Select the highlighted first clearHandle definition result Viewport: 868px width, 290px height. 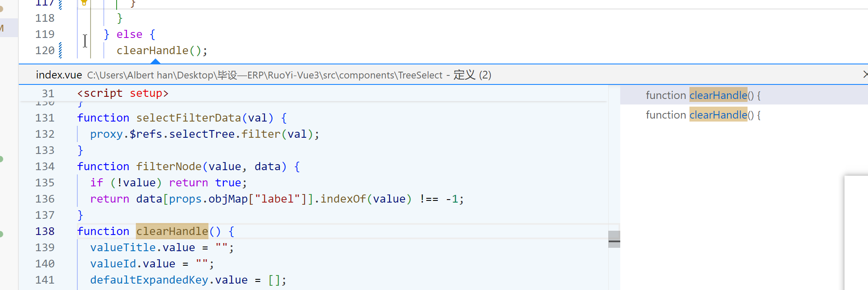click(x=744, y=95)
